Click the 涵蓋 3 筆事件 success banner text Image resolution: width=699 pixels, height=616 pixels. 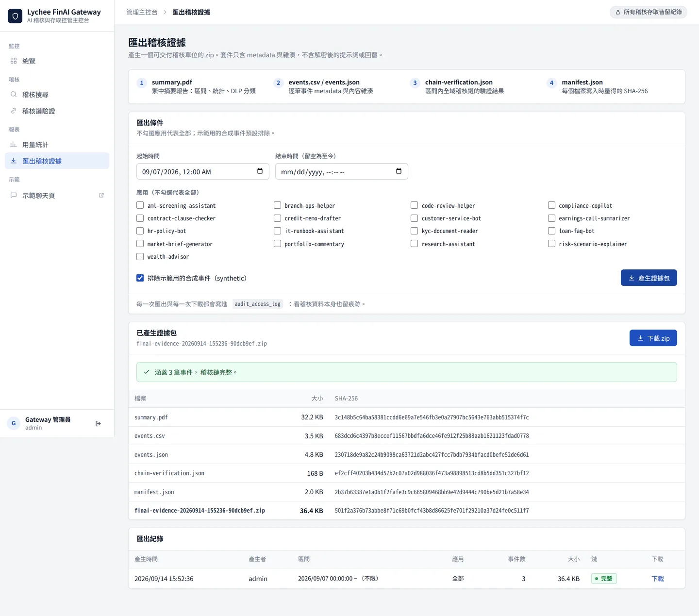click(x=196, y=372)
